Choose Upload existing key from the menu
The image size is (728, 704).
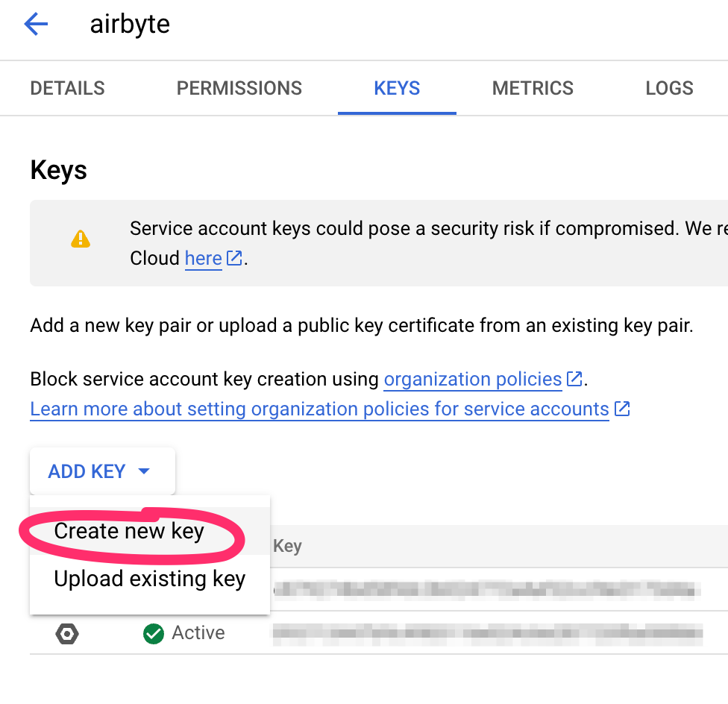click(x=148, y=578)
